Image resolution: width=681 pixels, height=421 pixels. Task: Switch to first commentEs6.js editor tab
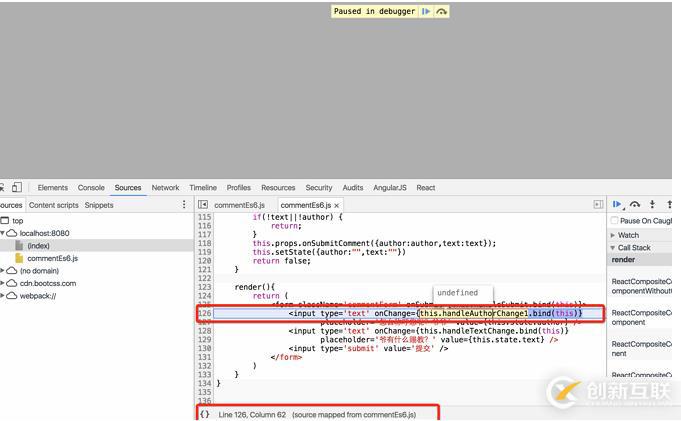pyautogui.click(x=239, y=205)
